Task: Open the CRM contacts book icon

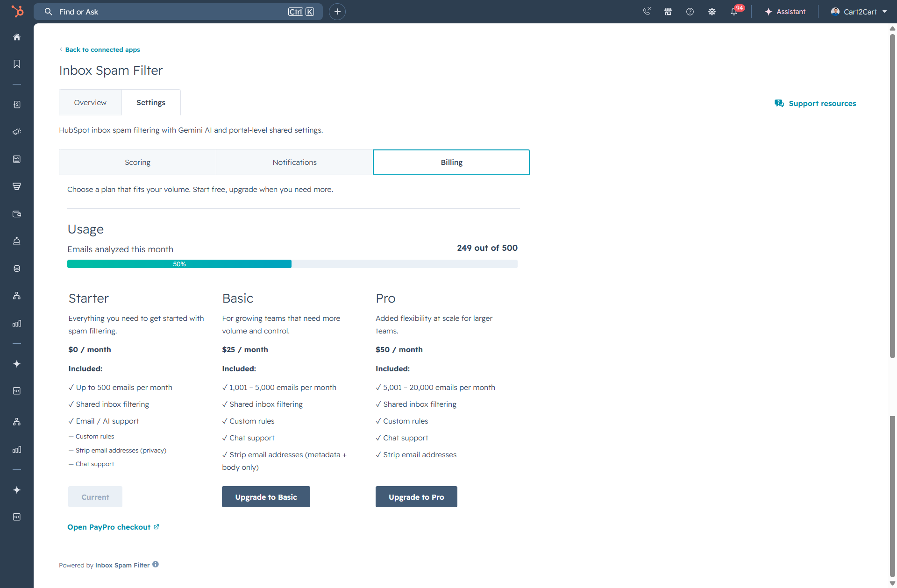Action: point(17,105)
